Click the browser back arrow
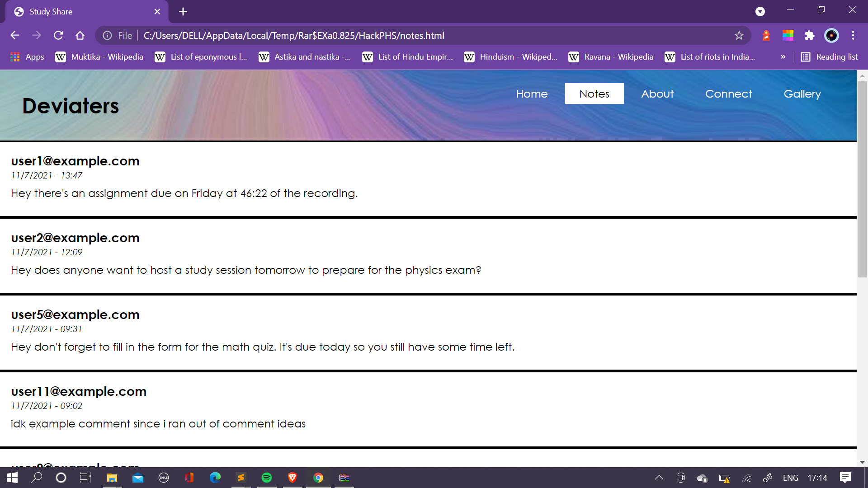The image size is (868, 488). click(15, 35)
